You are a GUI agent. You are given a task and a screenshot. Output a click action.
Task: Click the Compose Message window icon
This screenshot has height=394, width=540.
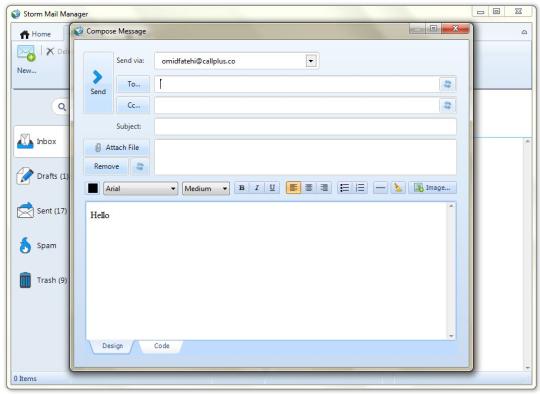click(79, 31)
